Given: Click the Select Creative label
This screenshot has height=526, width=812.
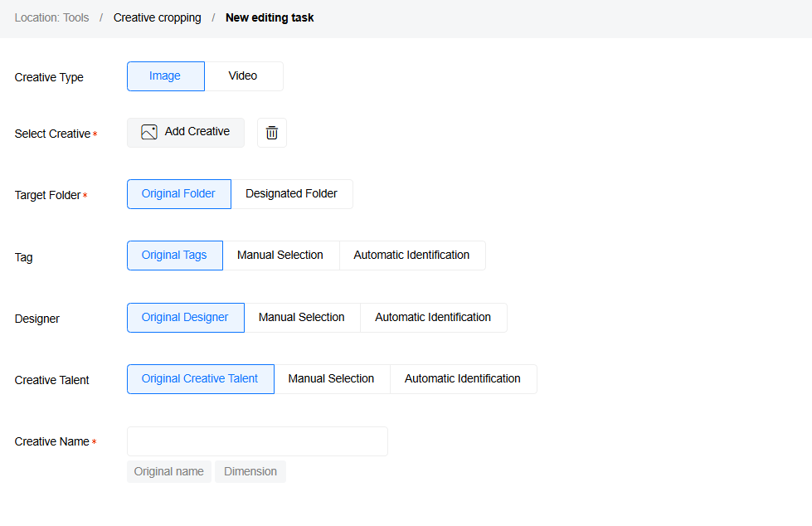Looking at the screenshot, I should pyautogui.click(x=52, y=134).
